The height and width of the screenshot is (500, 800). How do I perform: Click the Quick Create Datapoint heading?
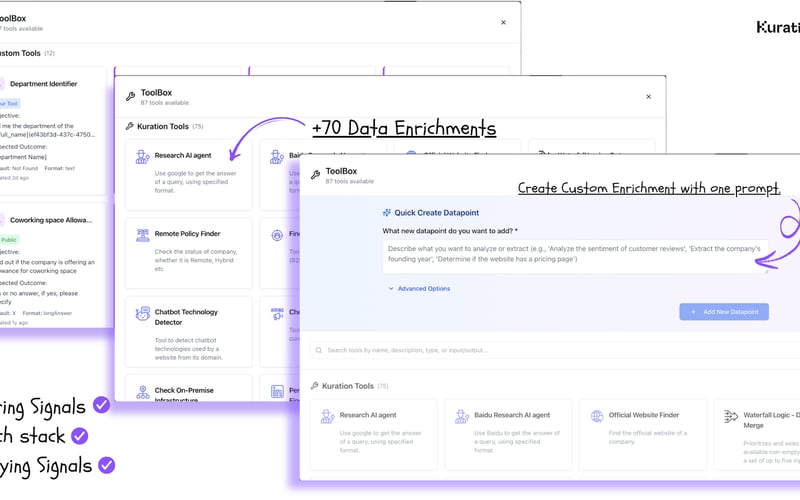click(436, 213)
